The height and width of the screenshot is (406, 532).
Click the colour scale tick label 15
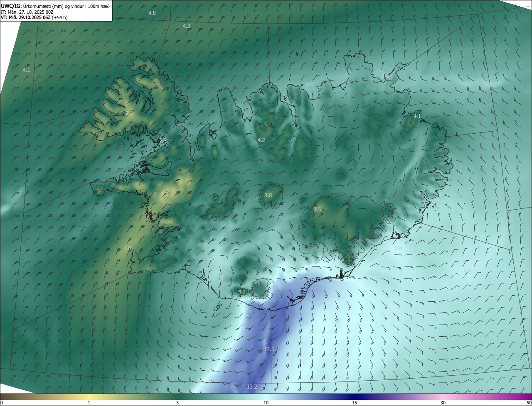[355, 403]
